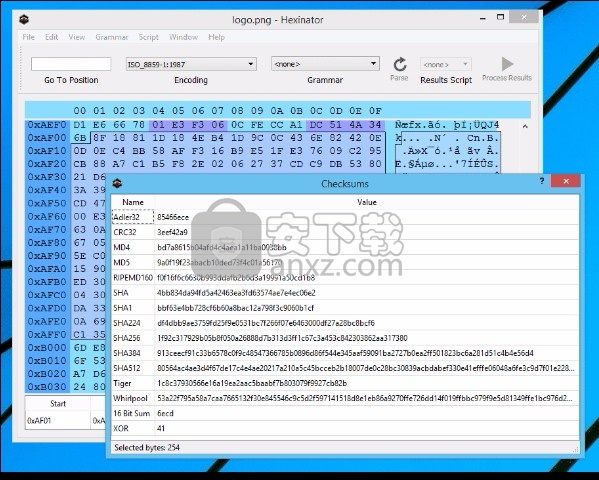Viewport: 599px width, 480px height.
Task: Click the Name column header
Action: tap(133, 202)
